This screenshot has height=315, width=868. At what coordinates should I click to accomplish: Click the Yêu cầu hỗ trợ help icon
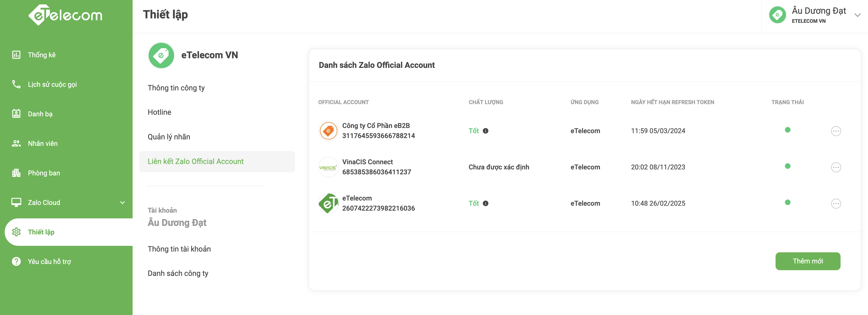[x=16, y=261]
